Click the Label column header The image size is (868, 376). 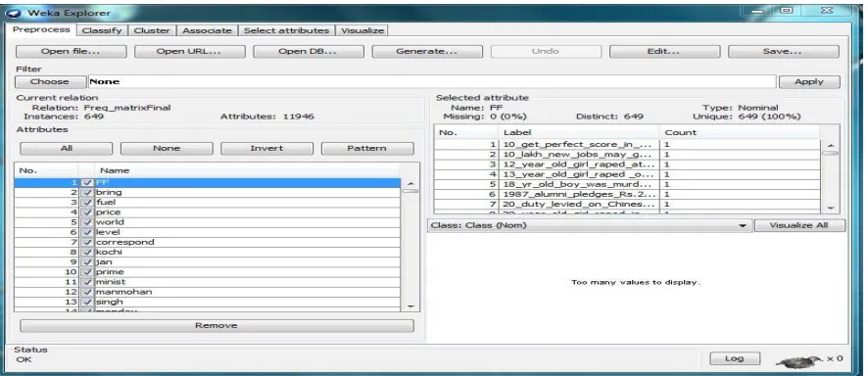click(579, 133)
